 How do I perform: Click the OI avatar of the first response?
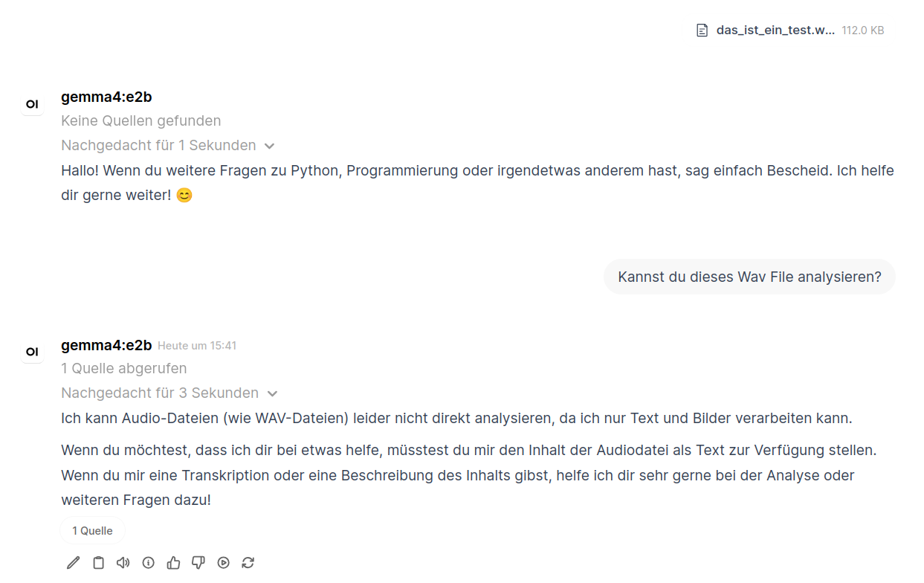(32, 105)
